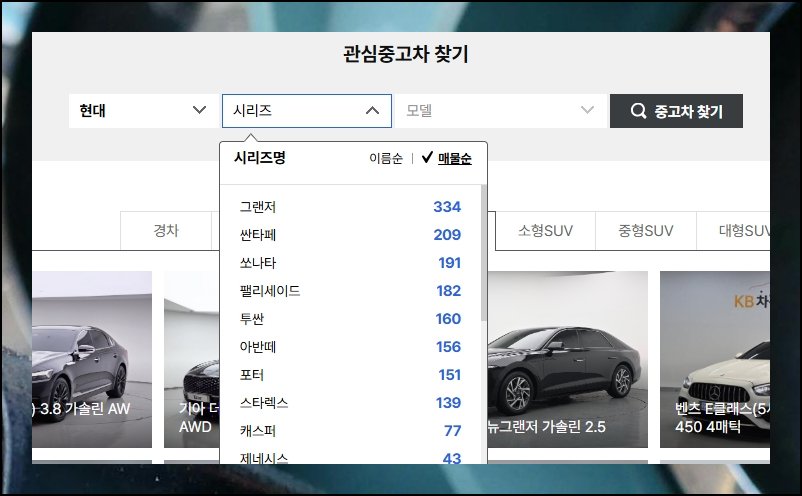Viewport: 802px width, 496px height.
Task: Open the 현대 manufacturer dropdown
Action: click(x=144, y=110)
